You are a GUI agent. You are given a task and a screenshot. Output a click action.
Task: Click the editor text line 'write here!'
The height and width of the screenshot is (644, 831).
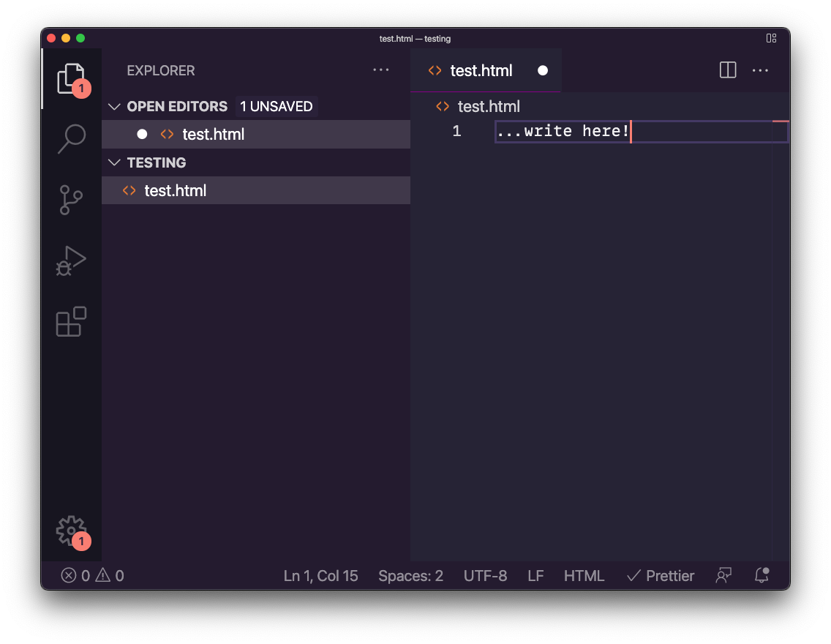coord(563,132)
